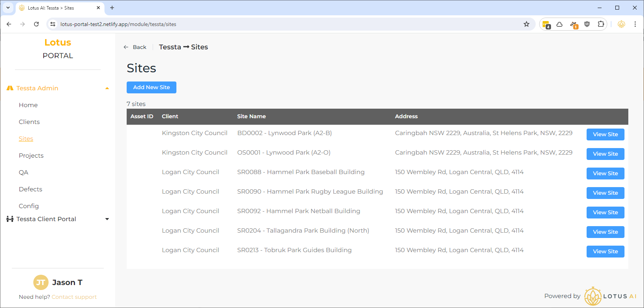Viewport: 644px width, 308px height.
Task: Expand the Tessta Client Portal section
Action: pyautogui.click(x=107, y=219)
